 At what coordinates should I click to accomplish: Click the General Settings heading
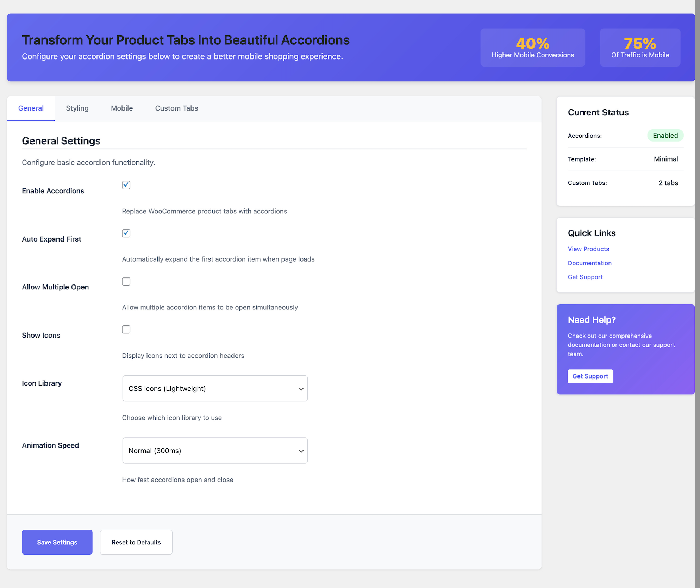[61, 141]
